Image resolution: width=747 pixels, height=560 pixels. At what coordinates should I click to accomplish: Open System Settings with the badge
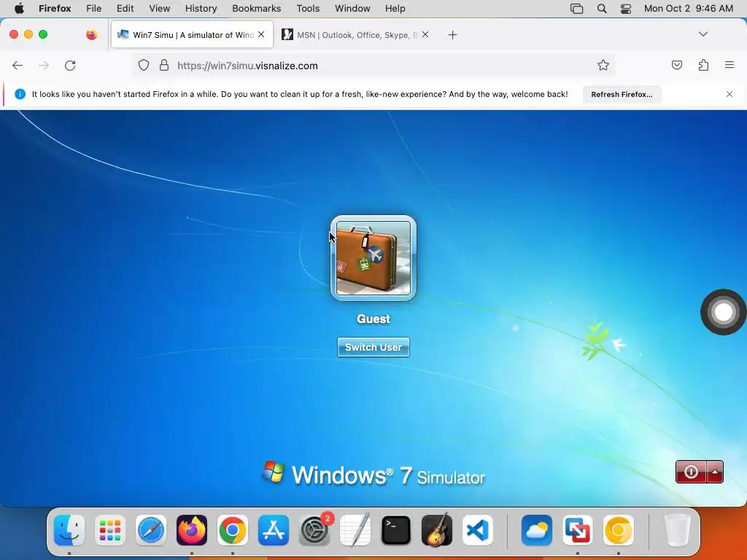click(x=314, y=530)
